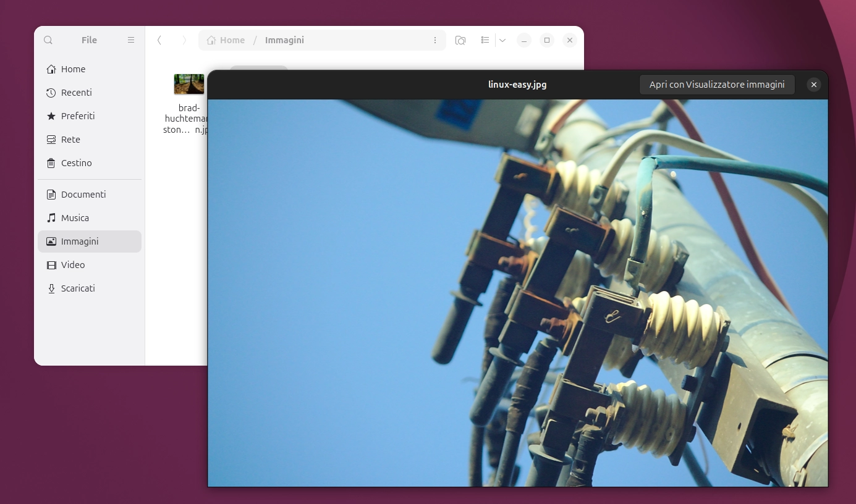Screen dimensions: 856x504
Task: Switch to list view with the view toggle icon
Action: click(x=485, y=40)
